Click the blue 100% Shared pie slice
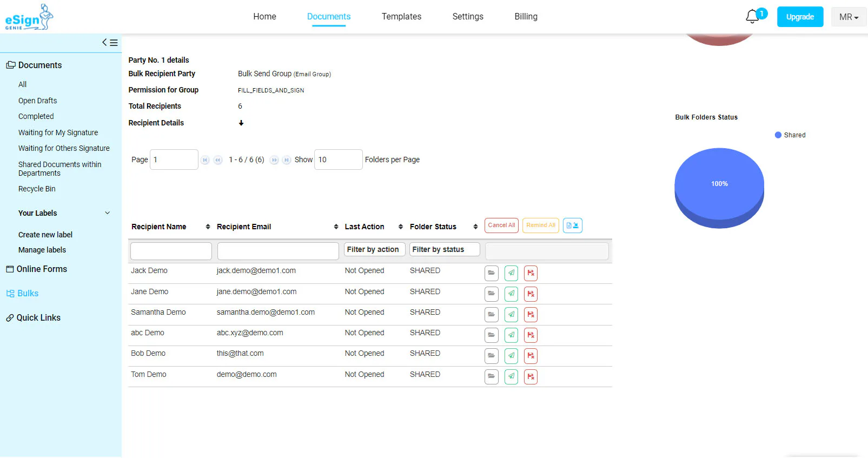This screenshot has height=458, width=868. [719, 187]
